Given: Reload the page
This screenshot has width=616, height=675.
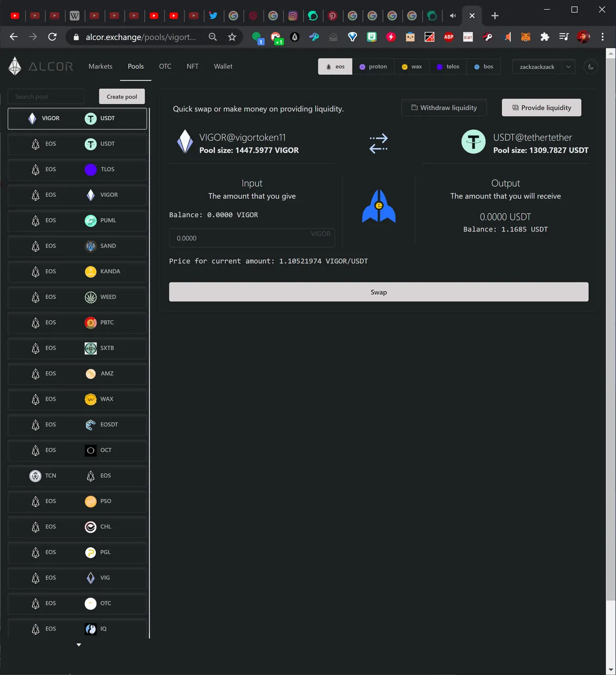Looking at the screenshot, I should (52, 37).
